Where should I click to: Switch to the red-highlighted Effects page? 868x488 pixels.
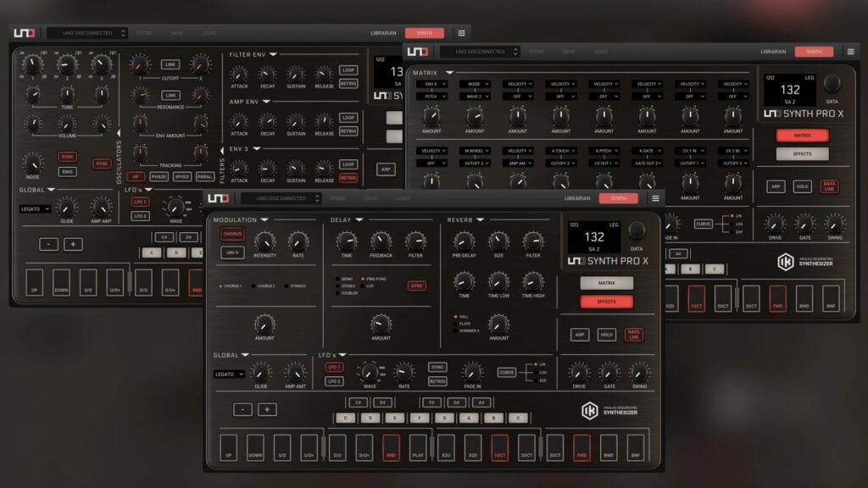606,301
